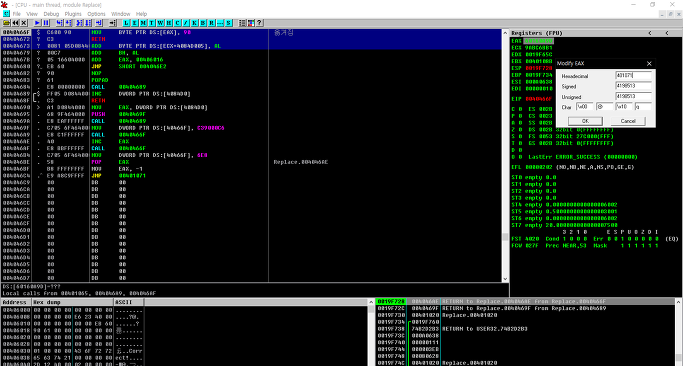Show Threads with T icon
Image resolution: width=683 pixels, height=366 pixels.
[152, 23]
